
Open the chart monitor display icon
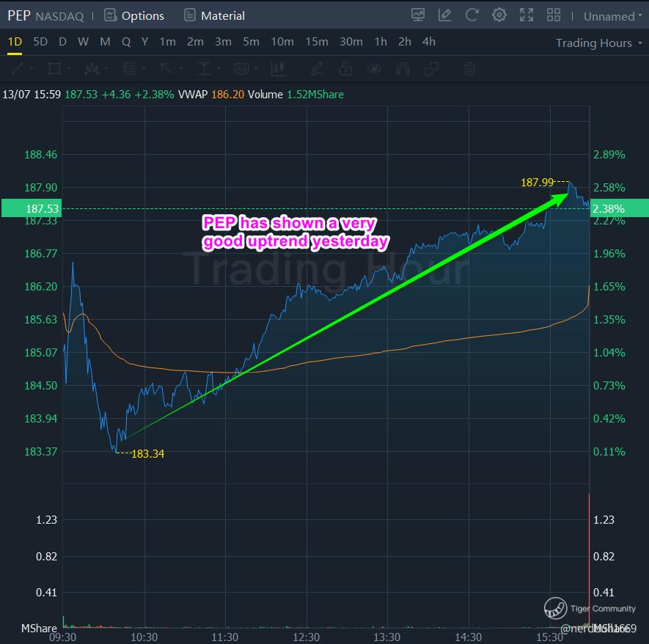pos(417,15)
